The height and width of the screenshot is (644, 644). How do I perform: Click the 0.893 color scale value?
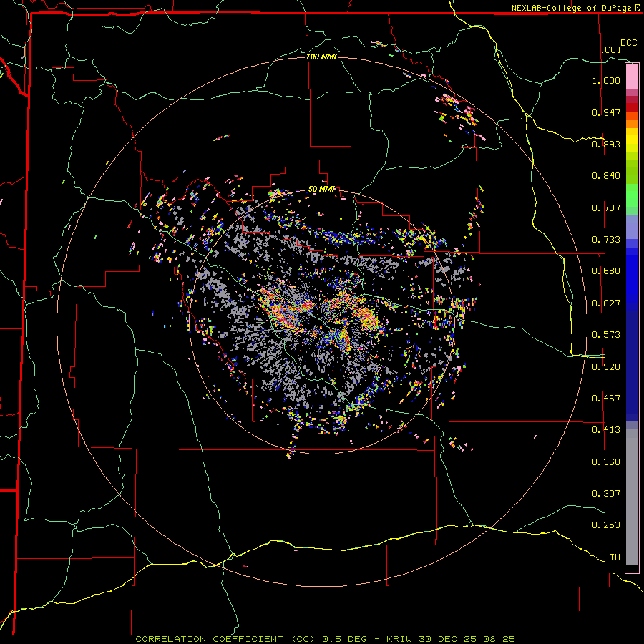pos(606,144)
